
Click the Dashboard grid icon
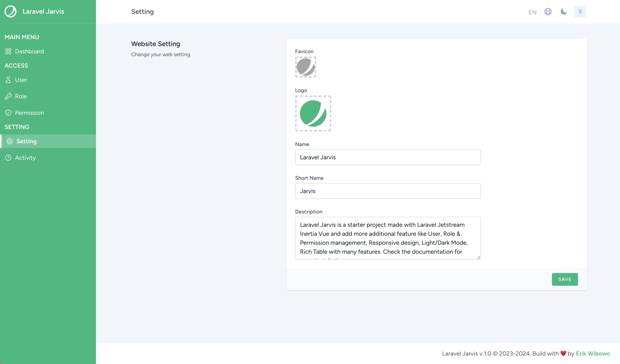tap(8, 51)
